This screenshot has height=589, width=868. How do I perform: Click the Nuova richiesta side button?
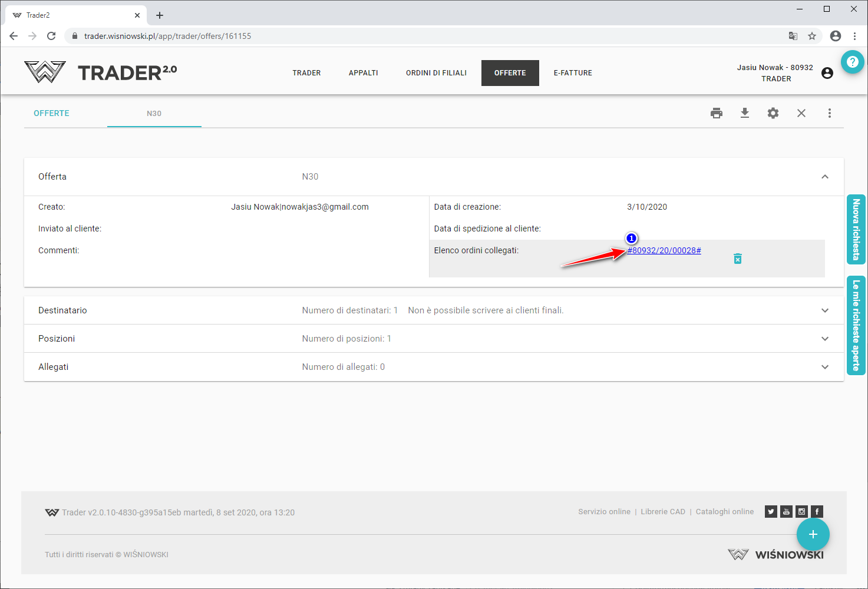[x=856, y=229]
